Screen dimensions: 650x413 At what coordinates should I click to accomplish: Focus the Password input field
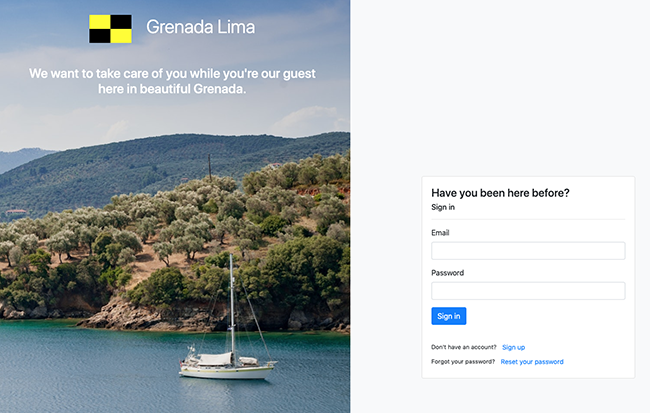click(x=527, y=291)
